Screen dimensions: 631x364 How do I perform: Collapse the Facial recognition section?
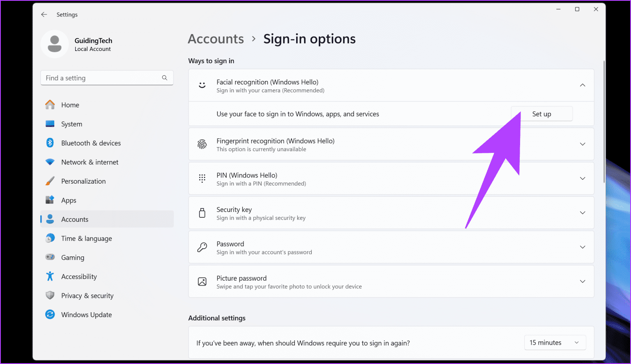(x=582, y=85)
